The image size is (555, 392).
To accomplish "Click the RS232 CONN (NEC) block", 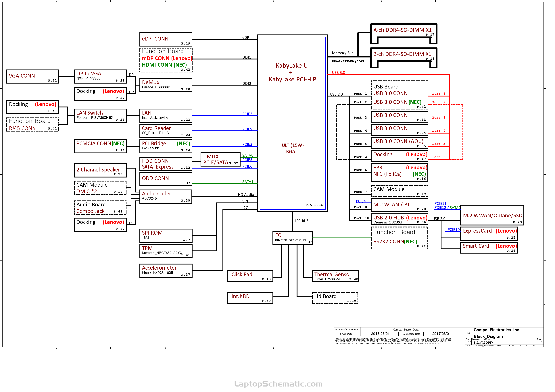I will click(400, 238).
